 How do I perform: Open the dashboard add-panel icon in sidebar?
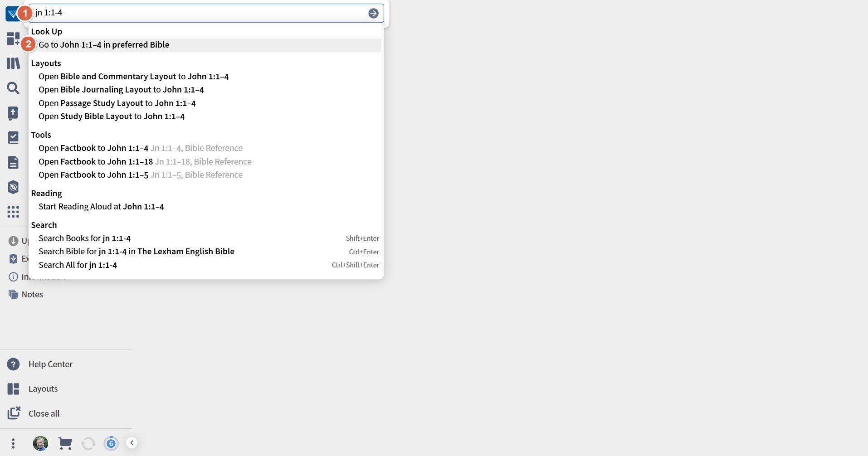pyautogui.click(x=13, y=39)
